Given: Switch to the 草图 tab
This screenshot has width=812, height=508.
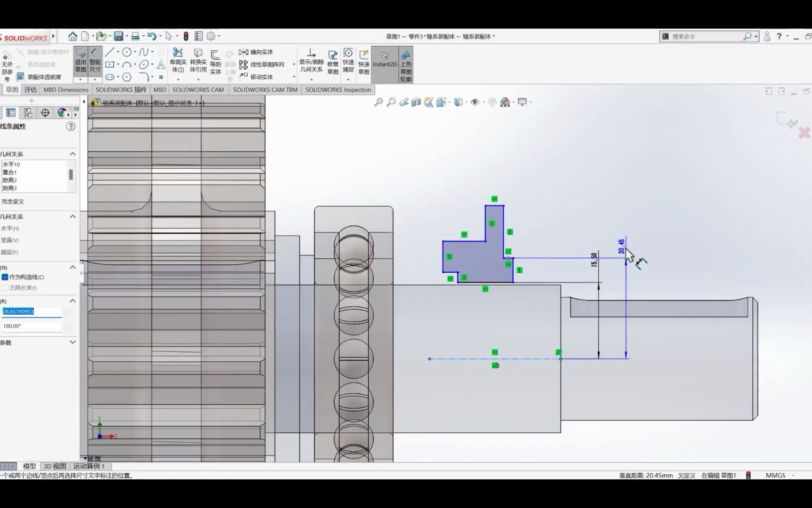Looking at the screenshot, I should tap(12, 89).
